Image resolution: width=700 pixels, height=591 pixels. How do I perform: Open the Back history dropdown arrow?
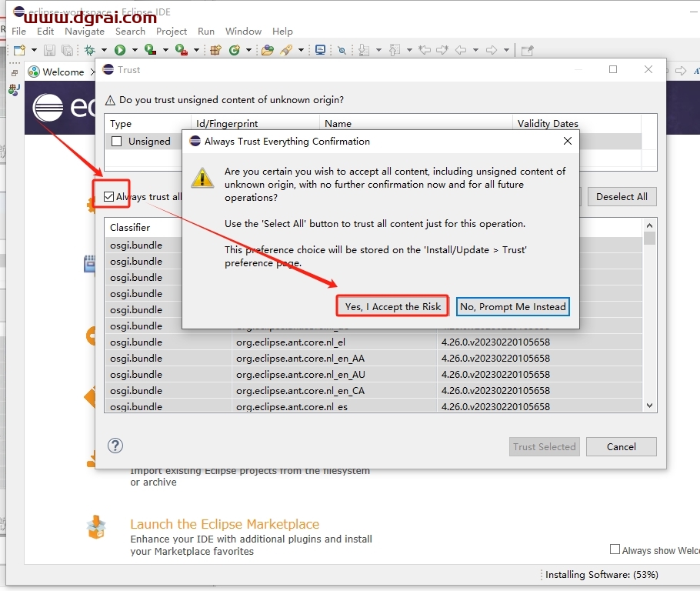(x=475, y=50)
